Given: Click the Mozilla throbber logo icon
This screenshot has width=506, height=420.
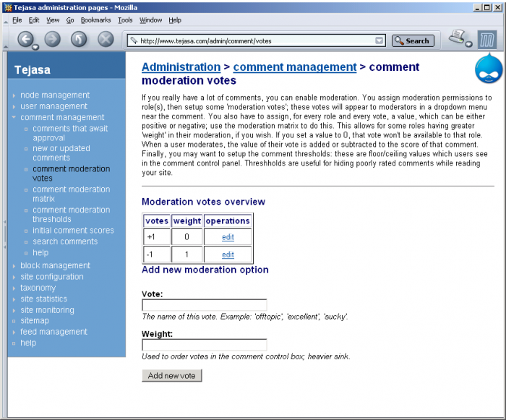Looking at the screenshot, I should tap(487, 40).
